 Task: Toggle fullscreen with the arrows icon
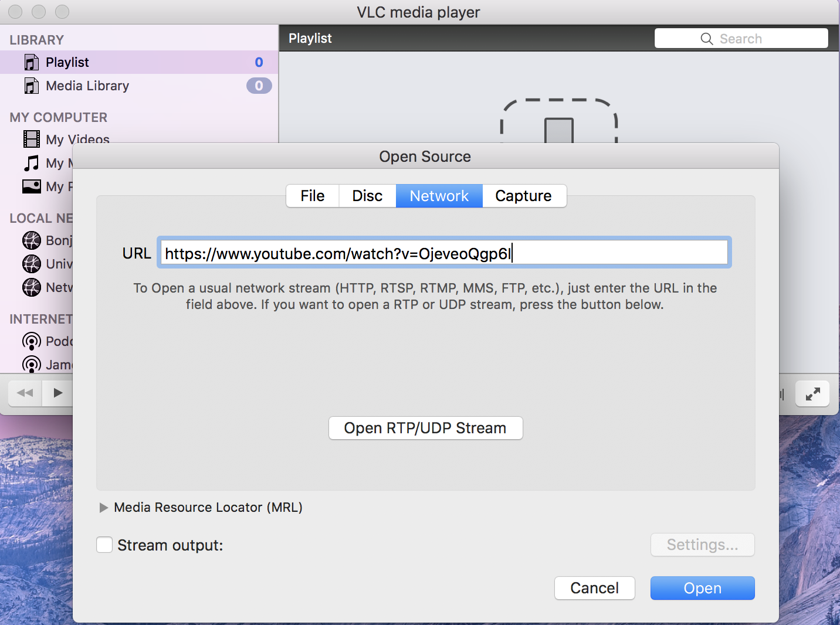(x=812, y=394)
